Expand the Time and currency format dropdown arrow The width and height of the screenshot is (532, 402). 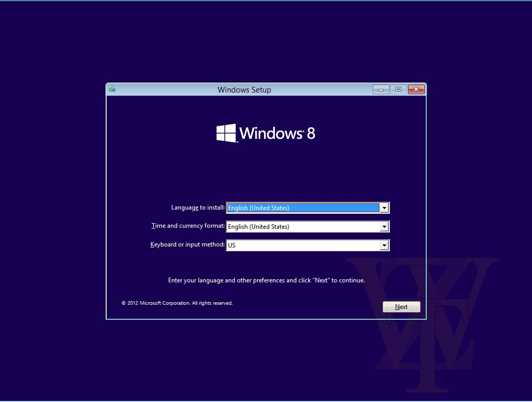click(x=384, y=226)
